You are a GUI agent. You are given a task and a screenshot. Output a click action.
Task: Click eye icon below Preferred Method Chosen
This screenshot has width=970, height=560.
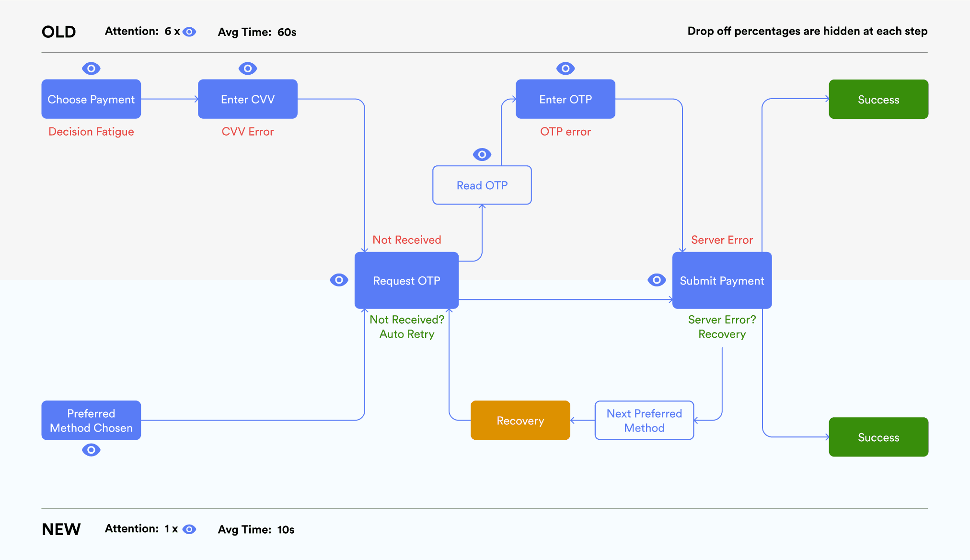pos(91,450)
